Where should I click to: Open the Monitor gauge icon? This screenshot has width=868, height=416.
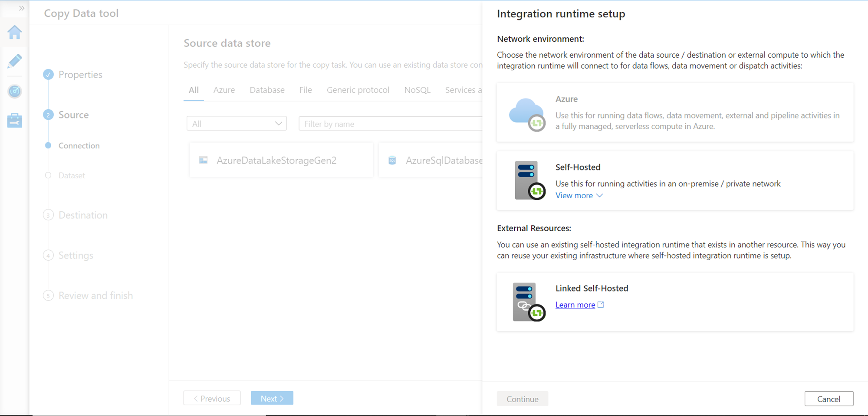coord(15,91)
